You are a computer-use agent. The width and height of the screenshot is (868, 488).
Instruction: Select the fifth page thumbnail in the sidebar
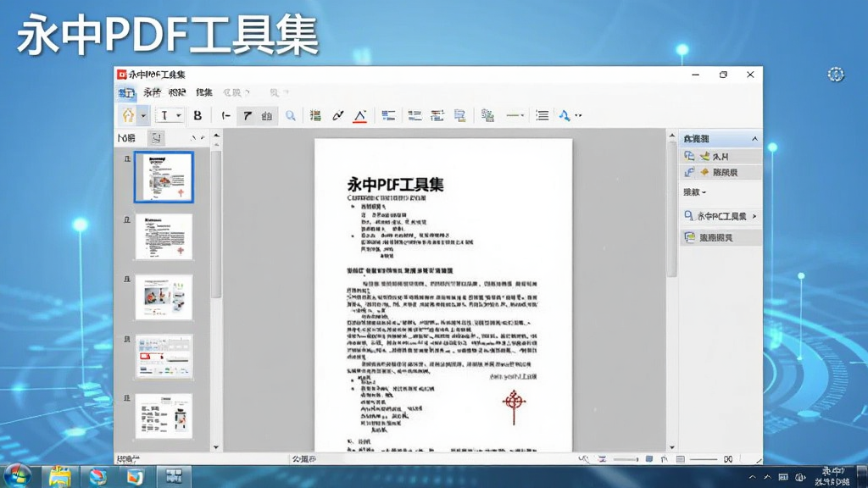click(x=164, y=417)
